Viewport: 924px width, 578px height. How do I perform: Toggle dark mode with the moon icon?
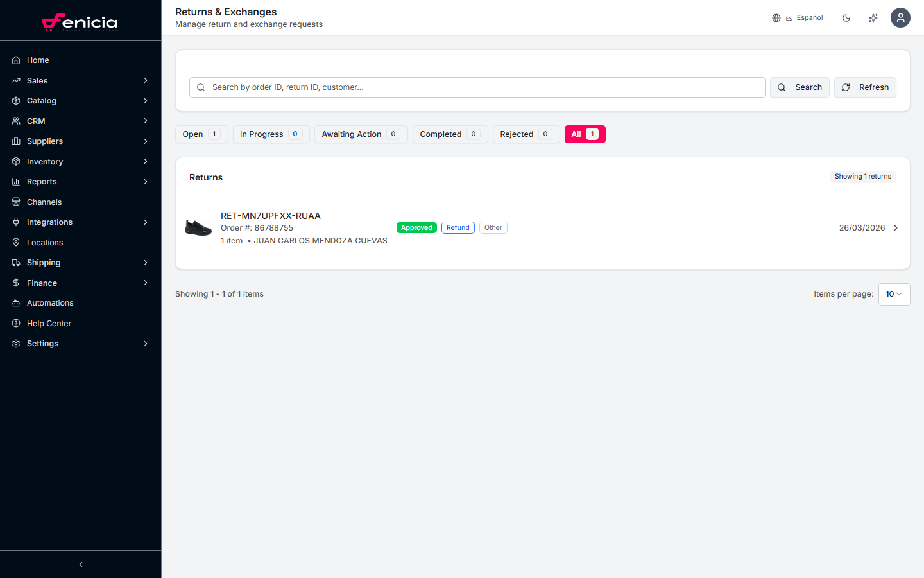[x=846, y=17]
